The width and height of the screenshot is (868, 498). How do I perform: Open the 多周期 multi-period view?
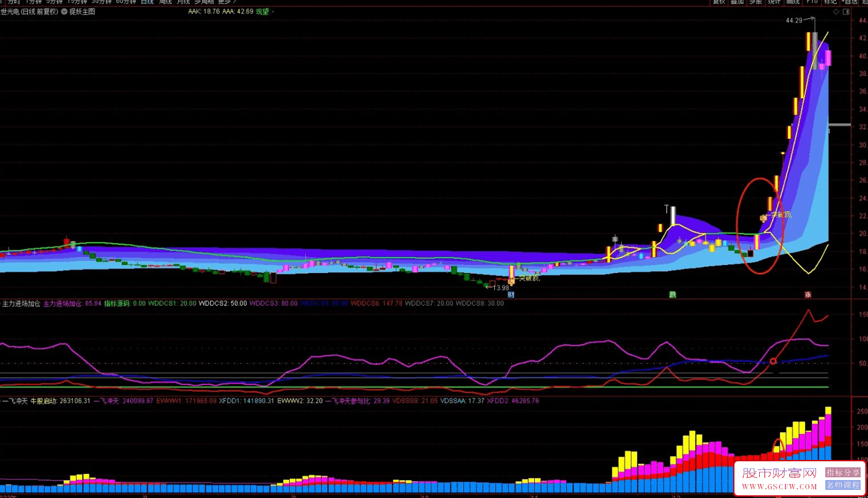point(204,2)
